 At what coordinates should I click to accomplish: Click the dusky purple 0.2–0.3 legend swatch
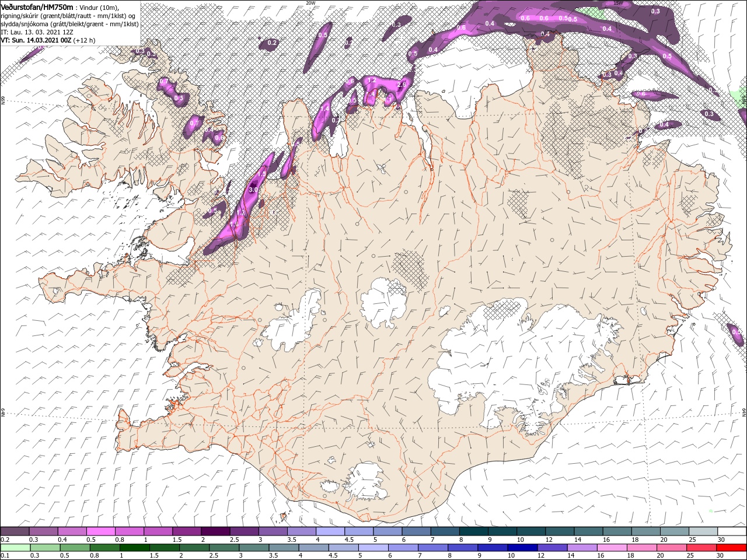click(15, 531)
